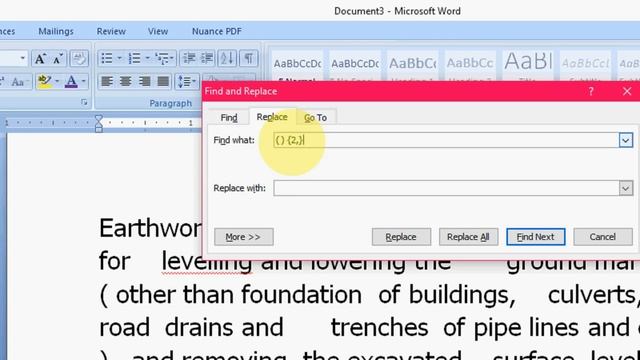Toggle Show/Hide paragraph marks
The image size is (640, 360).
[248, 58]
